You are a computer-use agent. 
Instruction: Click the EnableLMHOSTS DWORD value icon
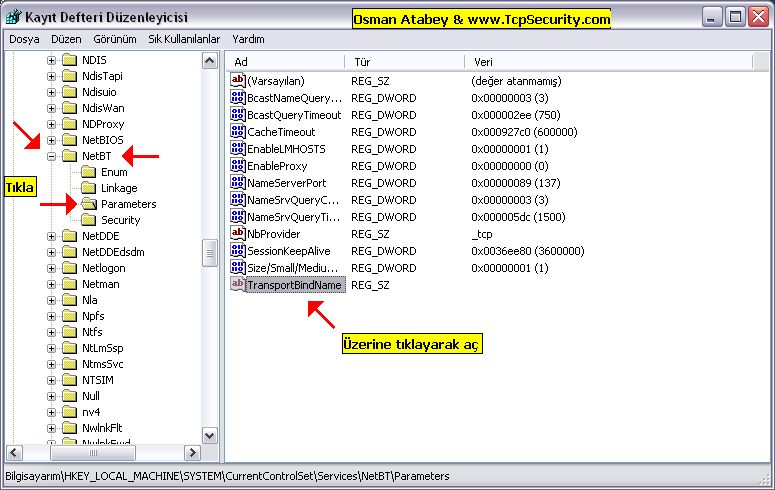[x=237, y=149]
